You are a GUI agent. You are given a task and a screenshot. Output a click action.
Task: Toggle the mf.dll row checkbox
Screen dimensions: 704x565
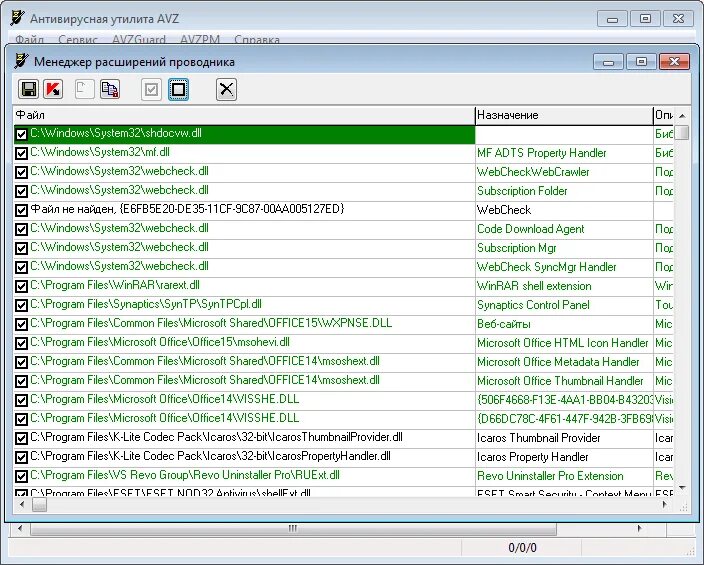click(21, 153)
